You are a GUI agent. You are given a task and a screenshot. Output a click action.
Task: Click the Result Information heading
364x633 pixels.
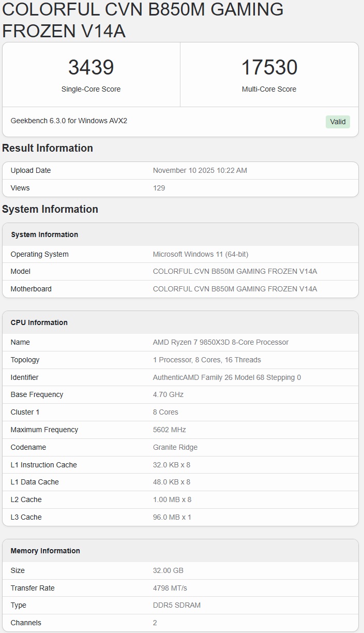(48, 148)
